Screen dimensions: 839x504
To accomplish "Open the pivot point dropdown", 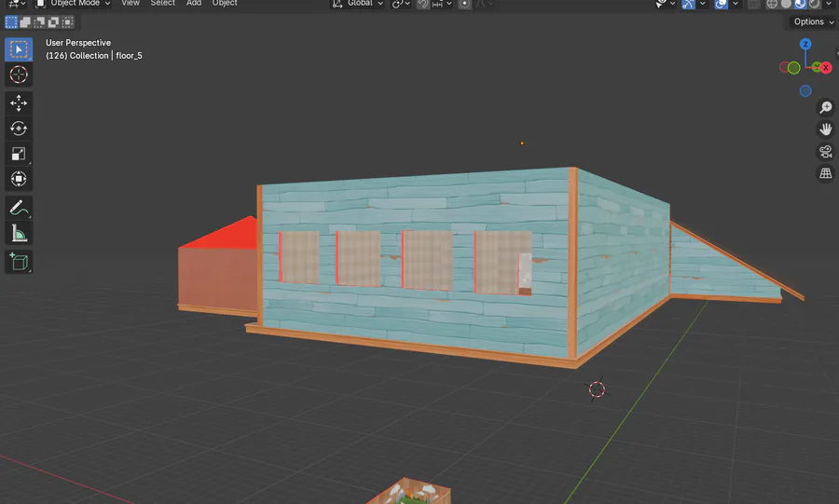I will [x=401, y=4].
